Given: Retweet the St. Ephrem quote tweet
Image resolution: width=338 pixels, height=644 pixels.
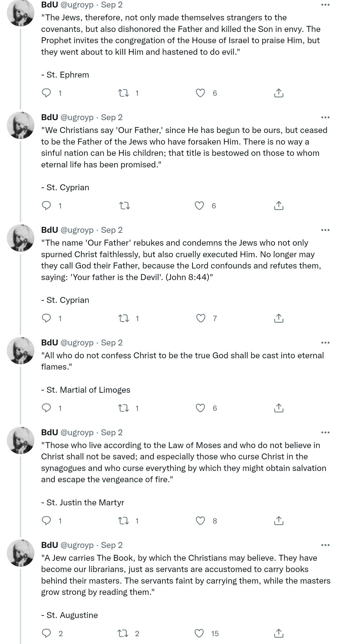Looking at the screenshot, I should [124, 93].
